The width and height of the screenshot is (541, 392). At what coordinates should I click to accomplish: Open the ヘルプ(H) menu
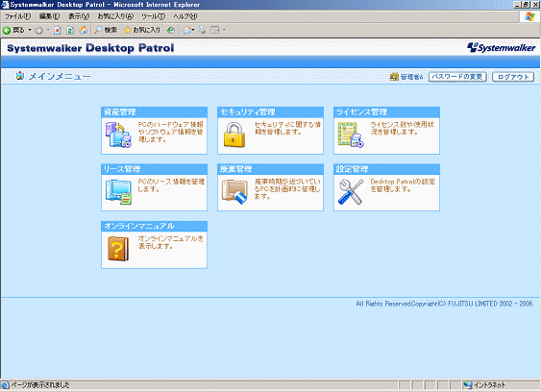coord(185,16)
